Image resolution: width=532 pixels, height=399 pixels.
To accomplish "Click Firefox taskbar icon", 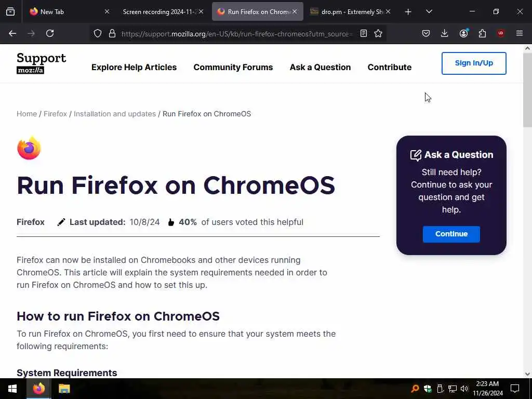I will (38, 389).
